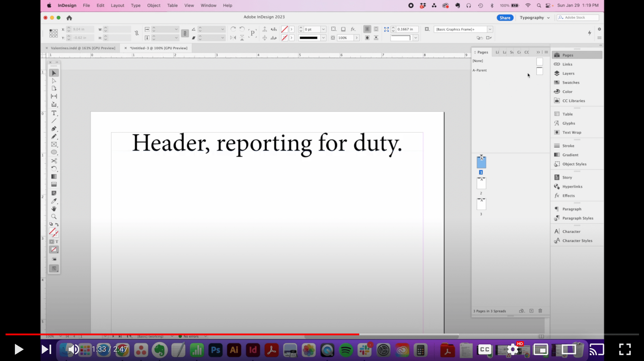Open the Type menu
This screenshot has height=361, width=644.
pos(136,5)
